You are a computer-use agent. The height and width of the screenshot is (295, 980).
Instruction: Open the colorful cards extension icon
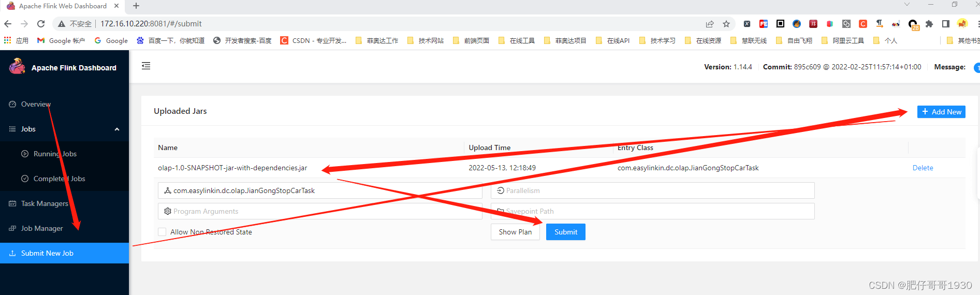point(830,24)
